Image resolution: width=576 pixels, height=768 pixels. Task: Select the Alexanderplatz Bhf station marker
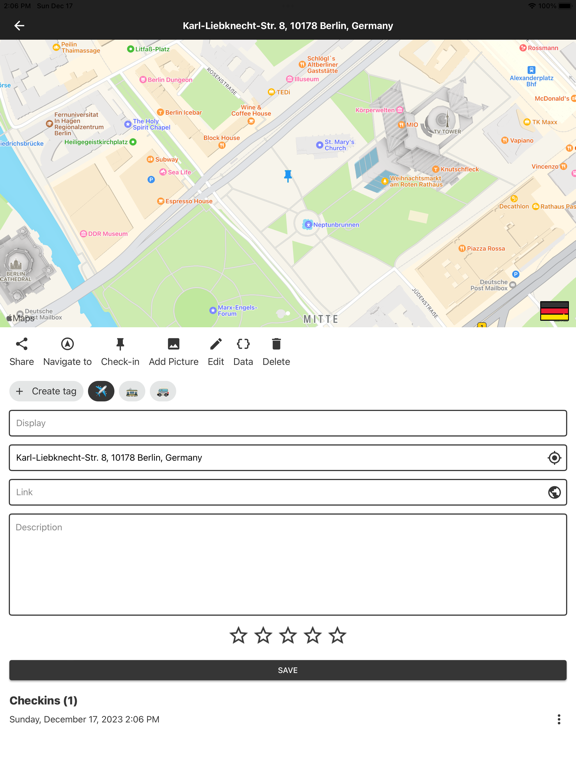coord(531,70)
